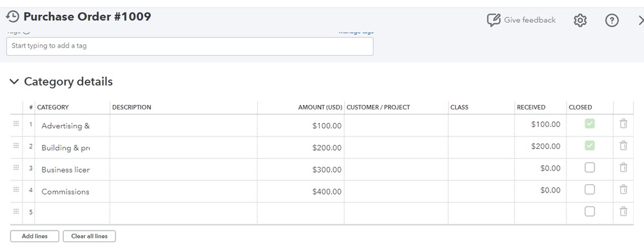This screenshot has height=248, width=644.
Task: Click the tag input field
Action: tap(190, 46)
